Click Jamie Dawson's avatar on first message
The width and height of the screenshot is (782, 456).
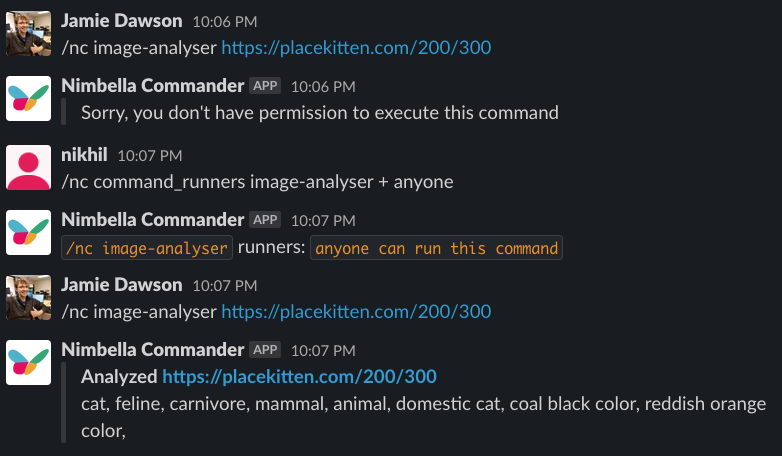point(28,33)
